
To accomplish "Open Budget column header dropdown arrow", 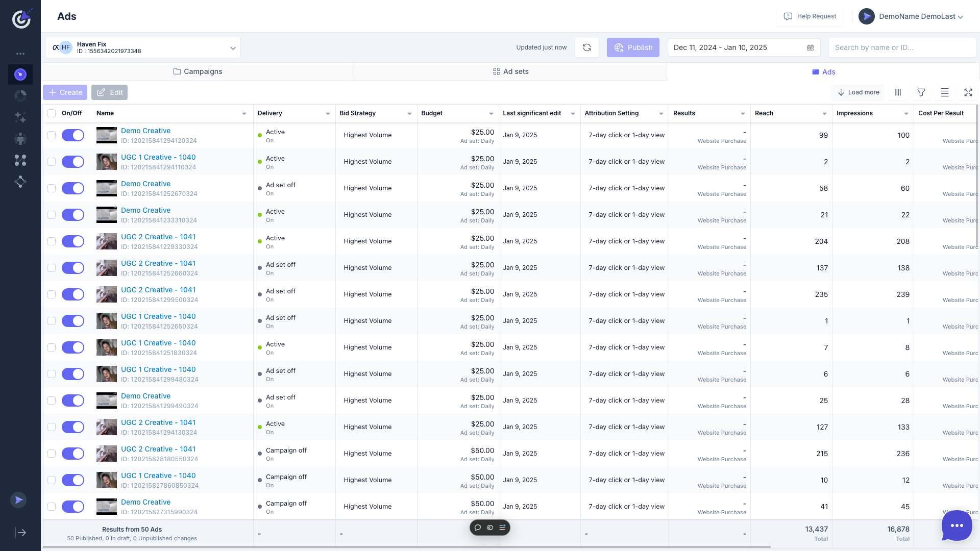I will click(x=491, y=113).
